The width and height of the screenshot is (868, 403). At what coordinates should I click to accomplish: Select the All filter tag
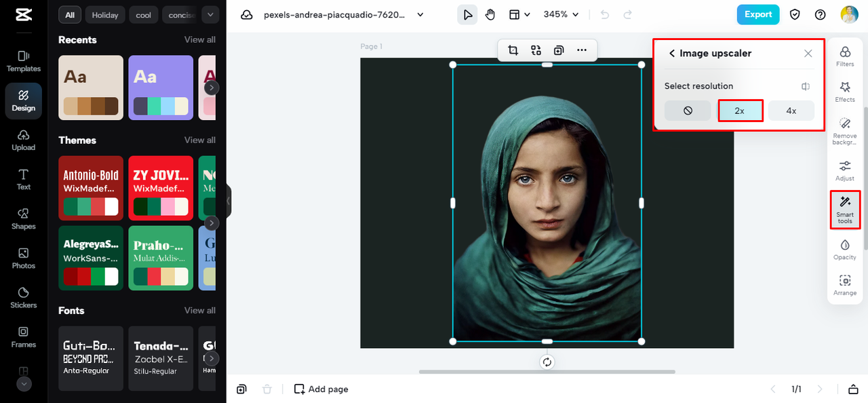(x=70, y=15)
